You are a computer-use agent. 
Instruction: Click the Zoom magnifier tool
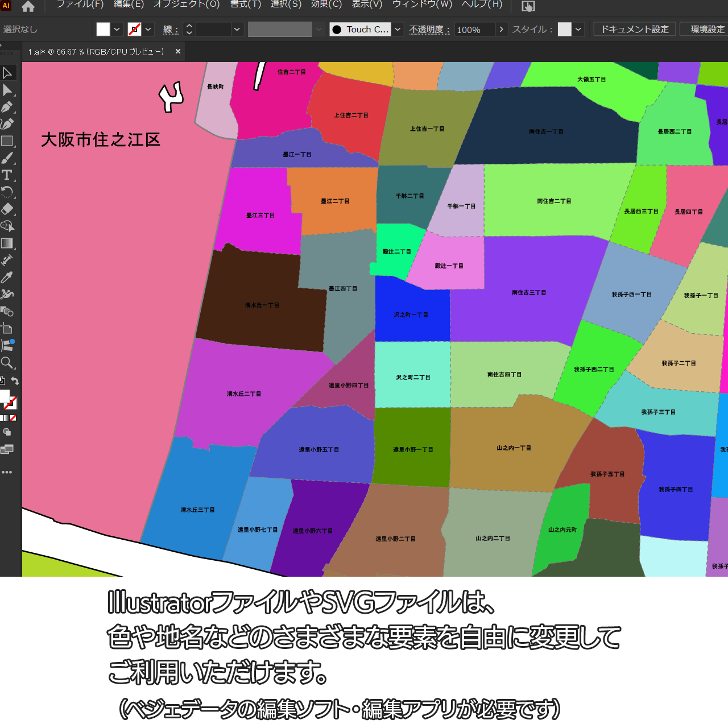pyautogui.click(x=7, y=363)
